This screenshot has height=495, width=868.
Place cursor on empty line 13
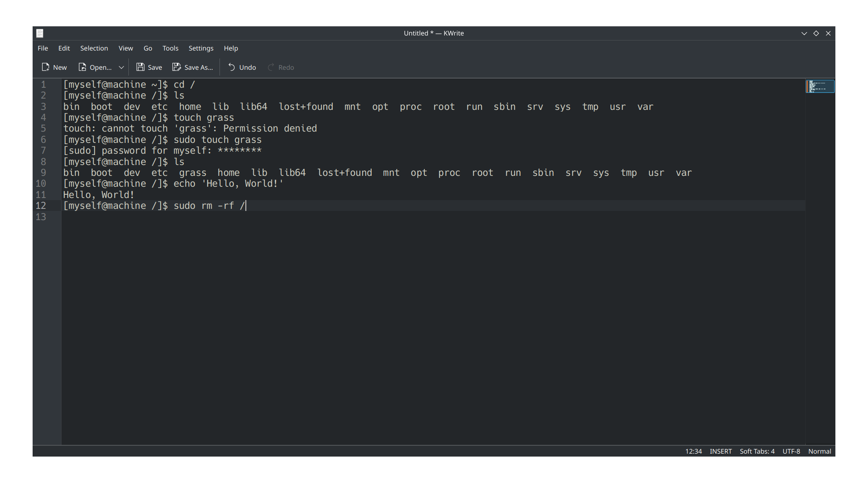[209, 217]
